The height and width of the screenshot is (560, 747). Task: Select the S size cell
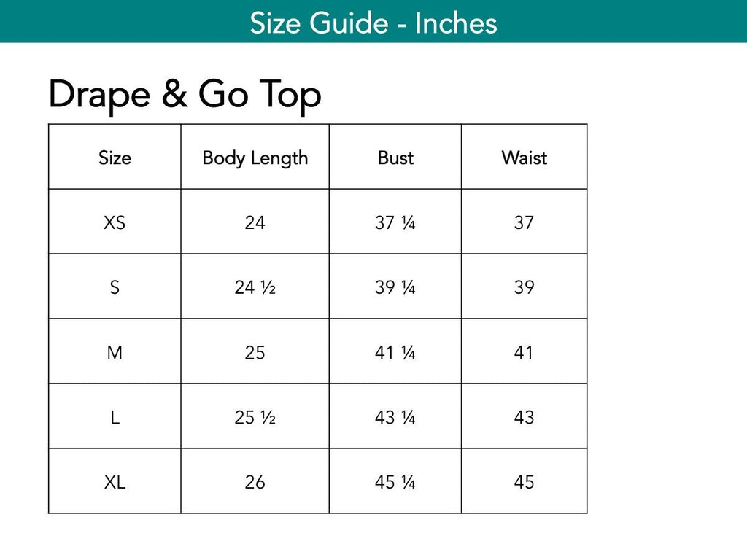(115, 287)
